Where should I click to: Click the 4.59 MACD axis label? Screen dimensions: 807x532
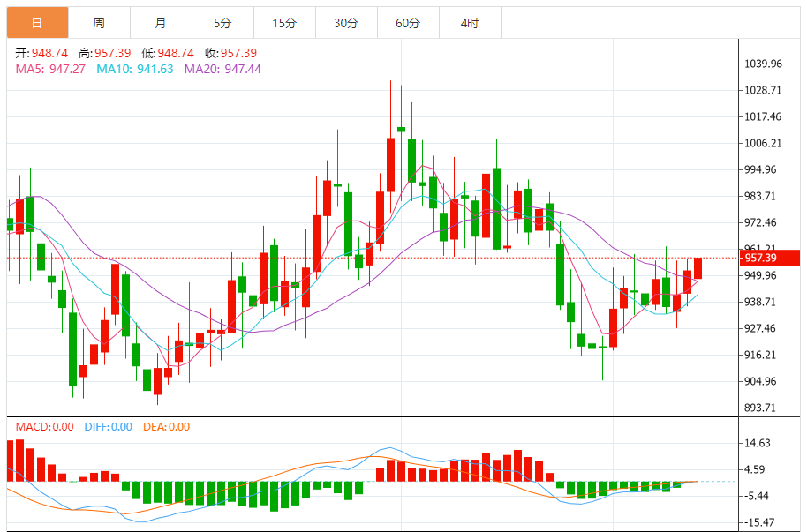pyautogui.click(x=755, y=469)
